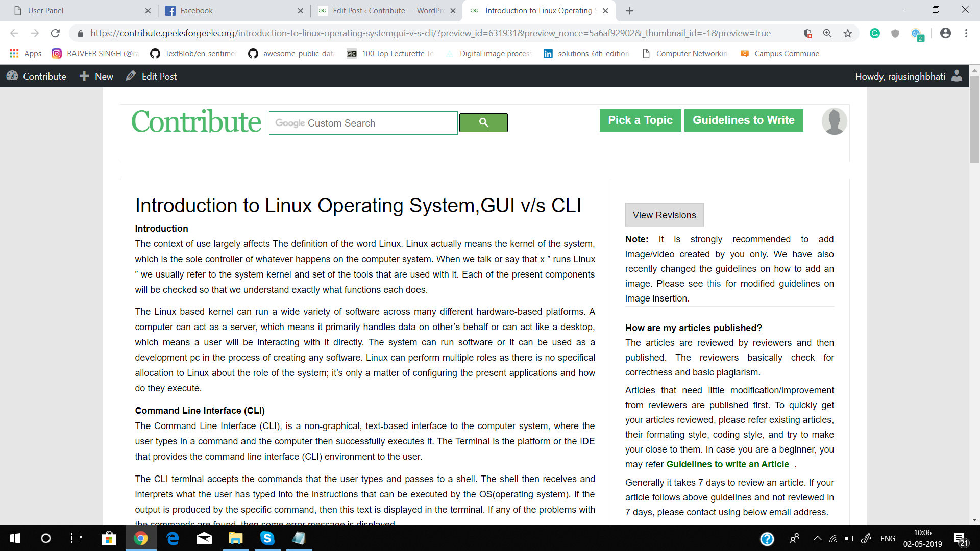This screenshot has width=980, height=551.
Task: Click the browser zoom magnifier icon
Action: [827, 33]
